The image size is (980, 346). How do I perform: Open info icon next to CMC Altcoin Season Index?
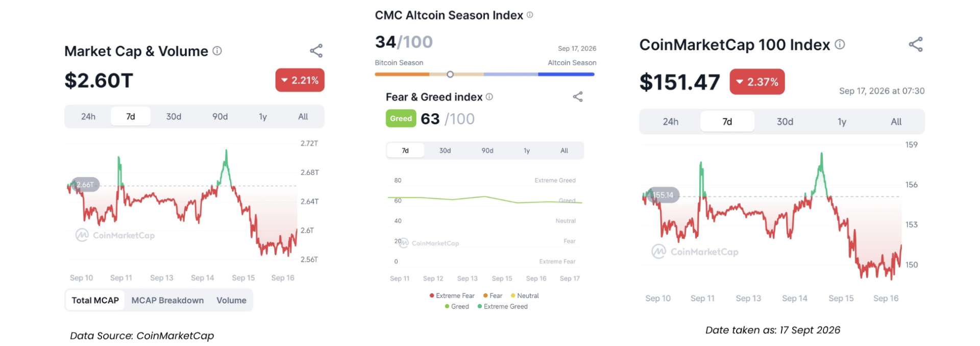pos(530,15)
